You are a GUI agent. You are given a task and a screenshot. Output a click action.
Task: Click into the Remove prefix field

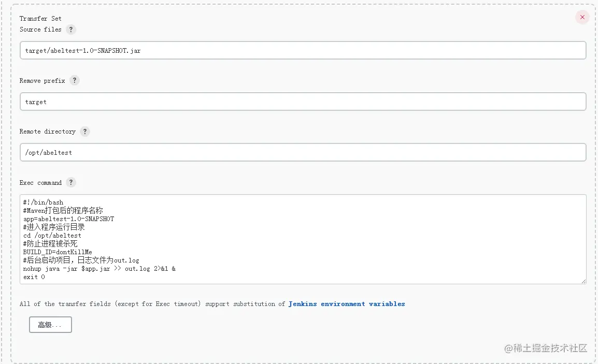point(303,102)
